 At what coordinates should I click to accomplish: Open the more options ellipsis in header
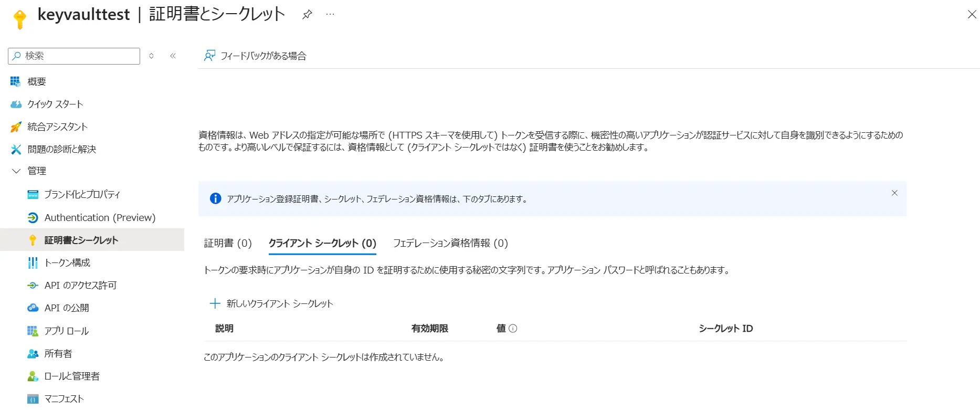330,15
